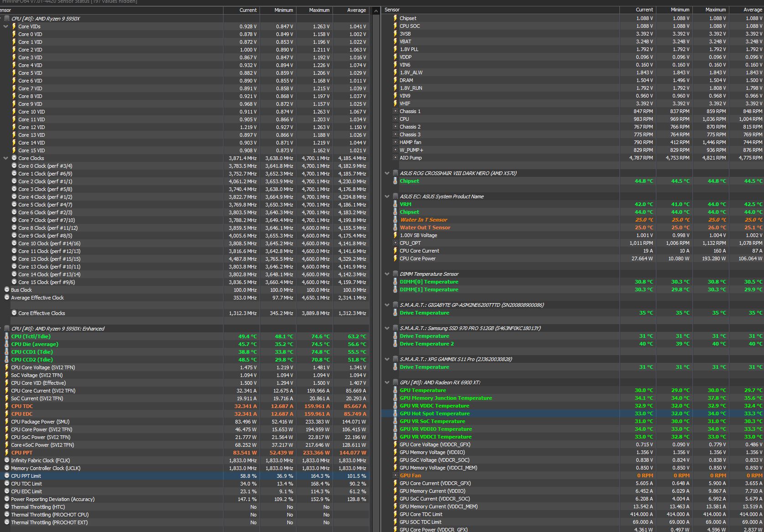The height and width of the screenshot is (532, 764).
Task: Collapse the ASUS ROG CROSSHAIR VIII DARK HERO section
Action: click(x=387, y=173)
